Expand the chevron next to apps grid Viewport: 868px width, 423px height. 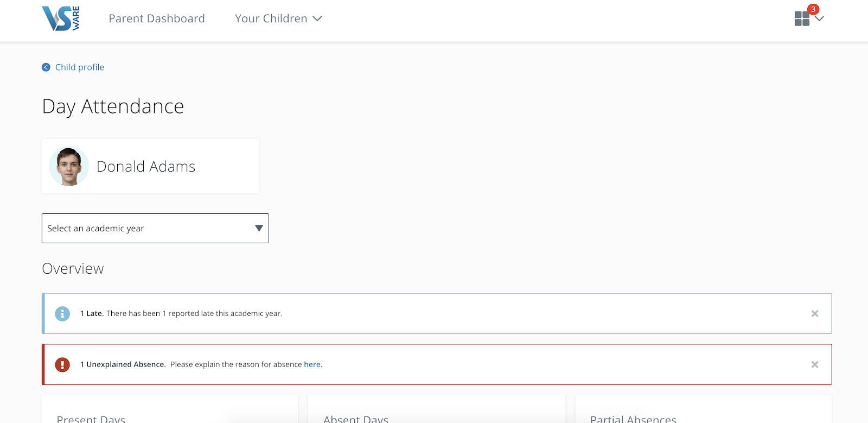click(x=820, y=19)
